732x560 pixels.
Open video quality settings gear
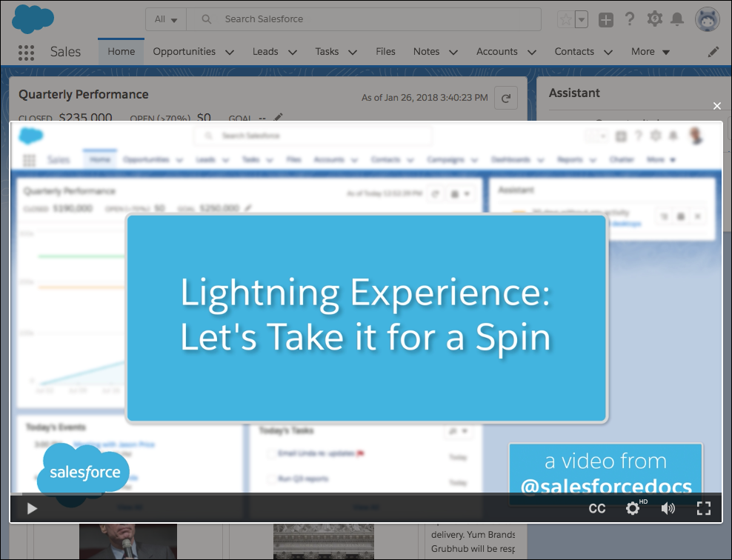tap(633, 508)
